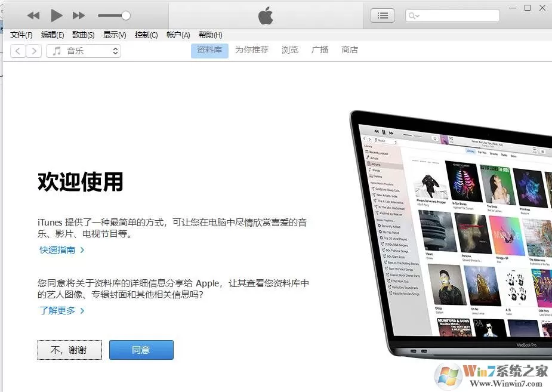
Task: Open the 显示(V) menu
Action: coord(115,35)
